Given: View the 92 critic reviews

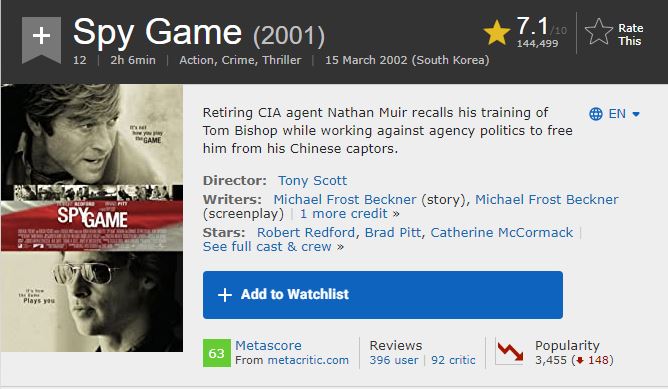Looking at the screenshot, I should (x=453, y=360).
